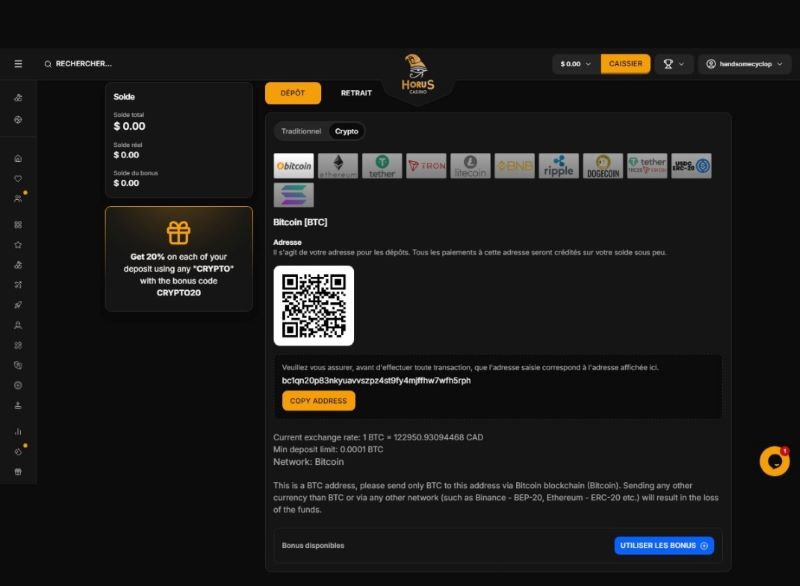Select the Litecoin payment option
The height and width of the screenshot is (586, 800).
470,166
